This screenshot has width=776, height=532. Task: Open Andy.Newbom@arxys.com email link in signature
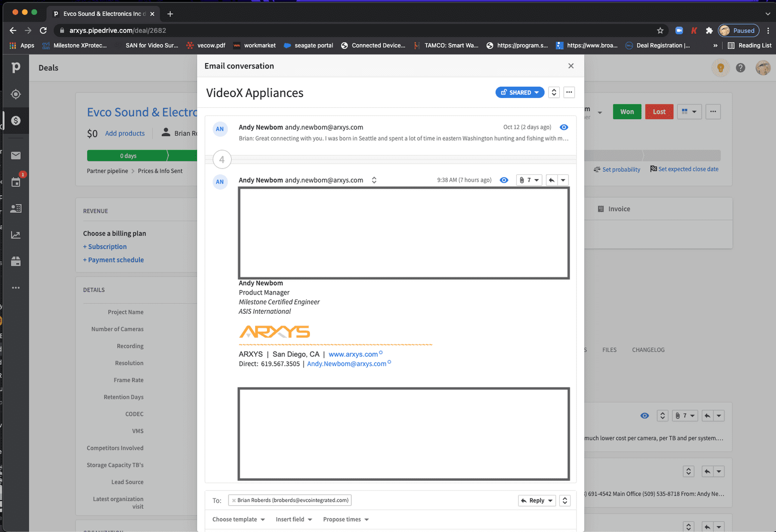tap(347, 364)
